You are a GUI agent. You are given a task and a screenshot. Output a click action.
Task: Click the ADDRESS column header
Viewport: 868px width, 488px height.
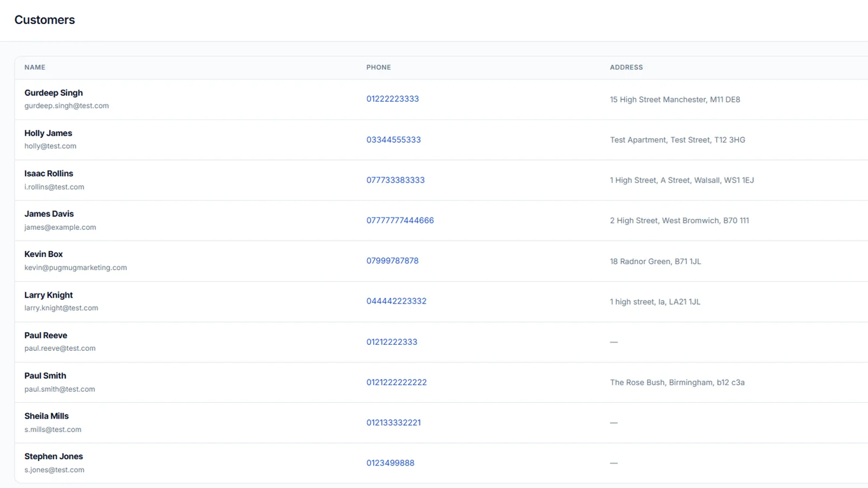coord(626,67)
